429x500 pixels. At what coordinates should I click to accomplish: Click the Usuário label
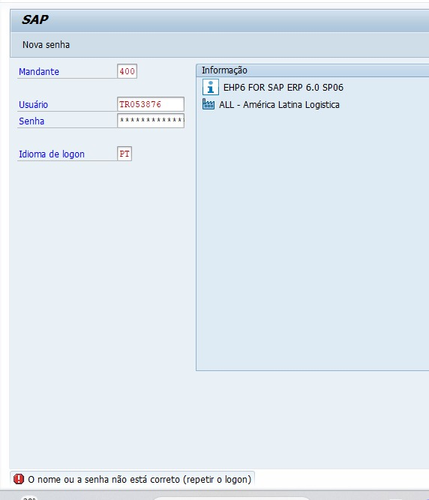[33, 105]
